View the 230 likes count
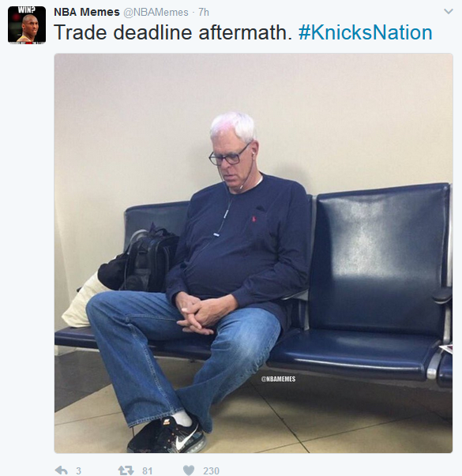The image size is (462, 476). tap(211, 470)
